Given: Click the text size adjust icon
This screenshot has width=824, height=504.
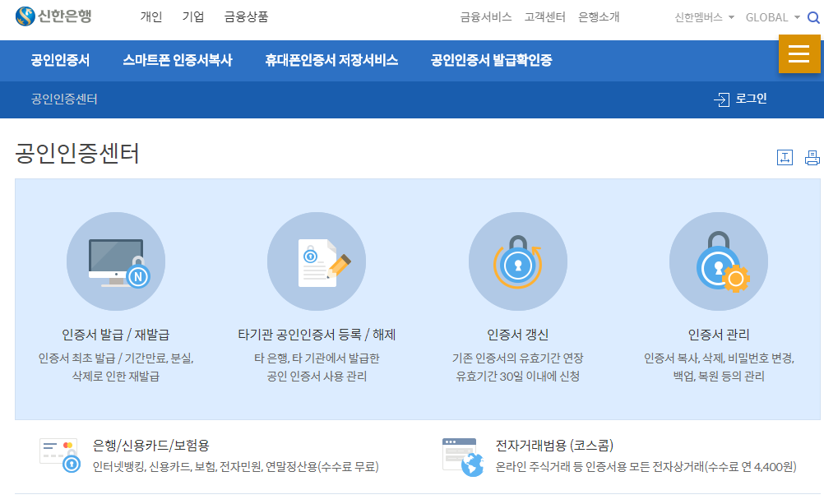Looking at the screenshot, I should click(785, 157).
